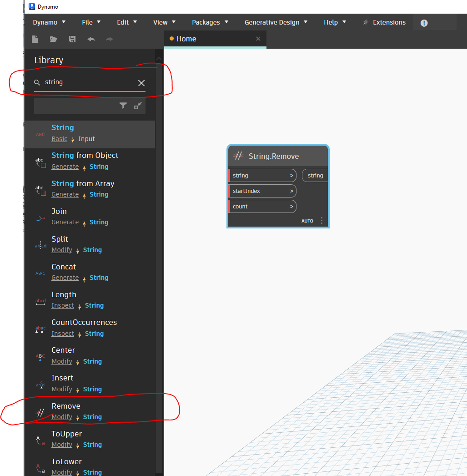Click the Undo arrow icon
Screen dimensions: 467x476
91,39
